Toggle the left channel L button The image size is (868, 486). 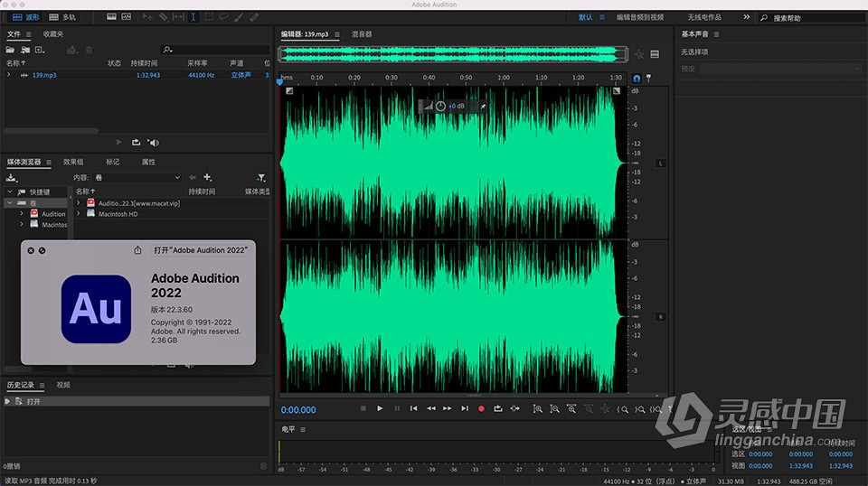point(660,164)
